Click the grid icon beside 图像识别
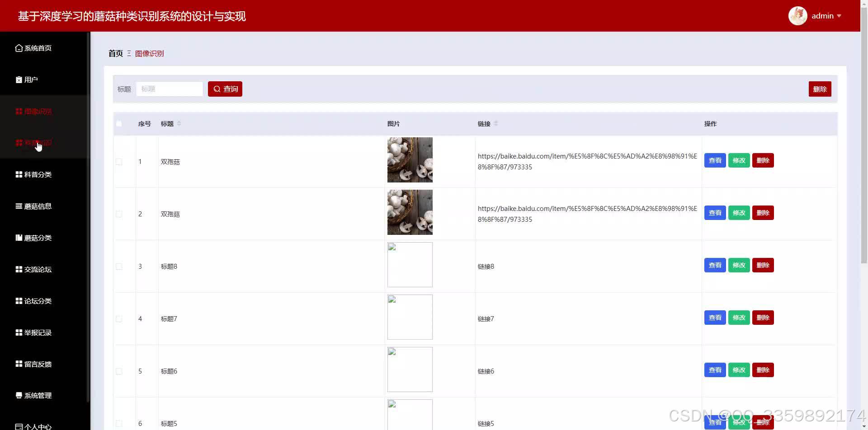This screenshot has height=430, width=868. [x=19, y=111]
